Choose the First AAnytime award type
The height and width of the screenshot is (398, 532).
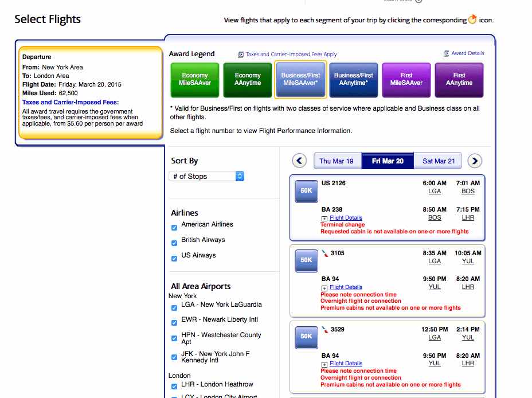pos(459,80)
